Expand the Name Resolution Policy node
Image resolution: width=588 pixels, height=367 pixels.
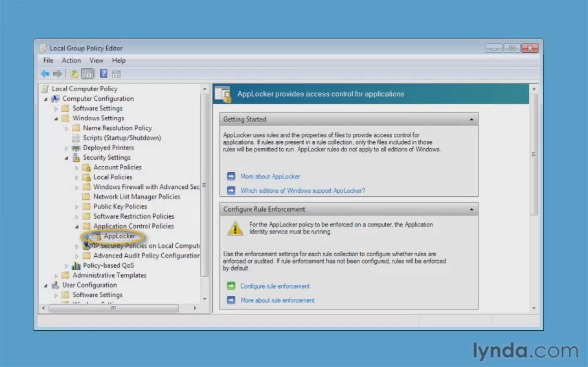67,129
